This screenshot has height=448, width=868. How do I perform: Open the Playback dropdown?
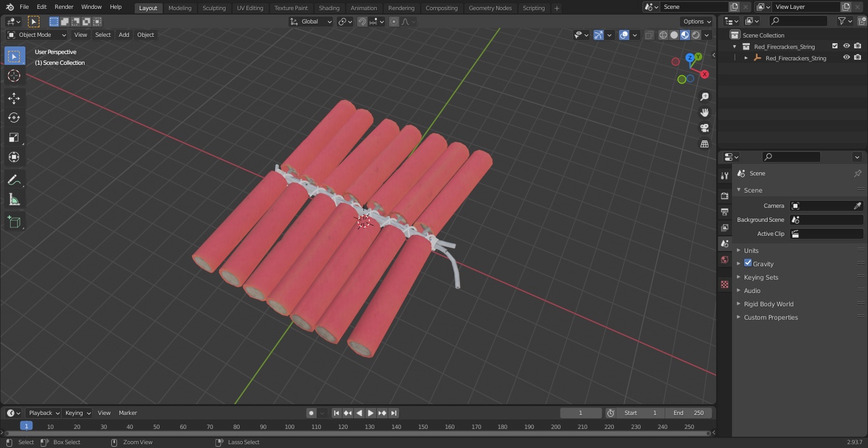point(43,413)
